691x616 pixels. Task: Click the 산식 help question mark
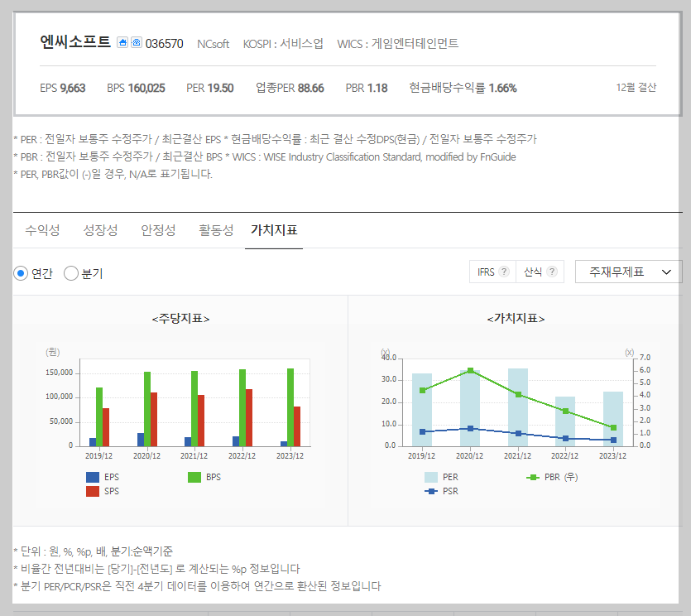click(552, 272)
